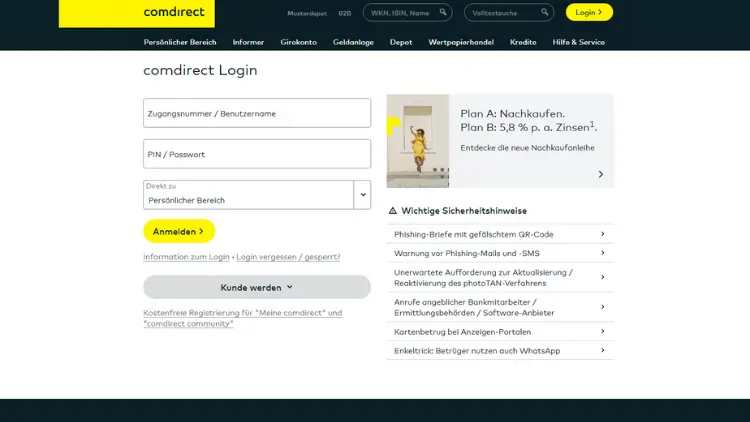Click the Zugangsnummer / Benutzername field

pos(257,113)
